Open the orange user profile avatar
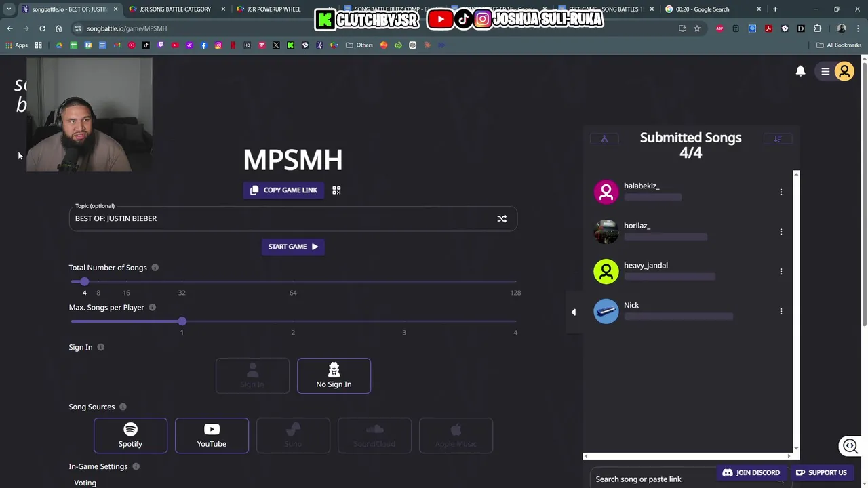The height and width of the screenshot is (488, 868). coord(844,71)
